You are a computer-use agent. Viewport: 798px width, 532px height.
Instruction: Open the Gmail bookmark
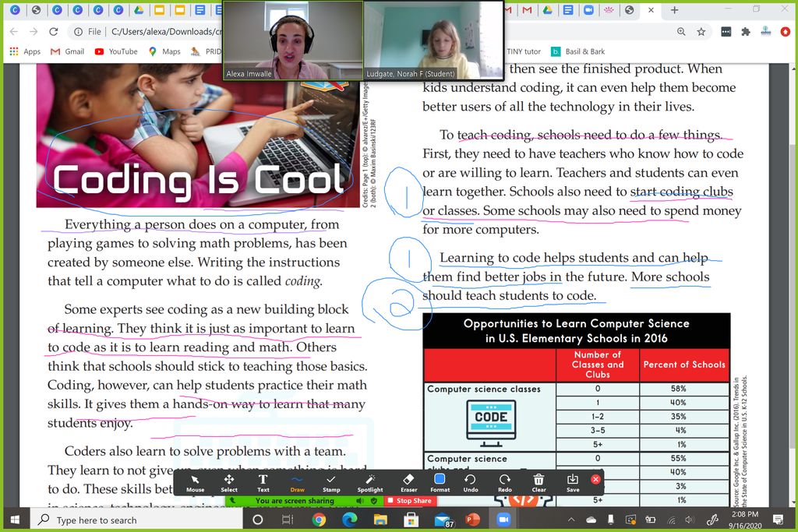click(67, 51)
